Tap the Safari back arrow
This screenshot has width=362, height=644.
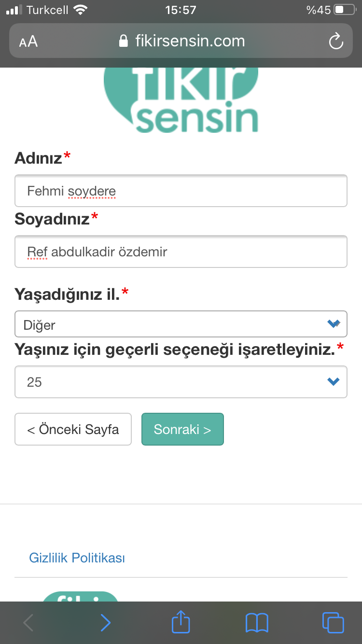click(x=28, y=623)
